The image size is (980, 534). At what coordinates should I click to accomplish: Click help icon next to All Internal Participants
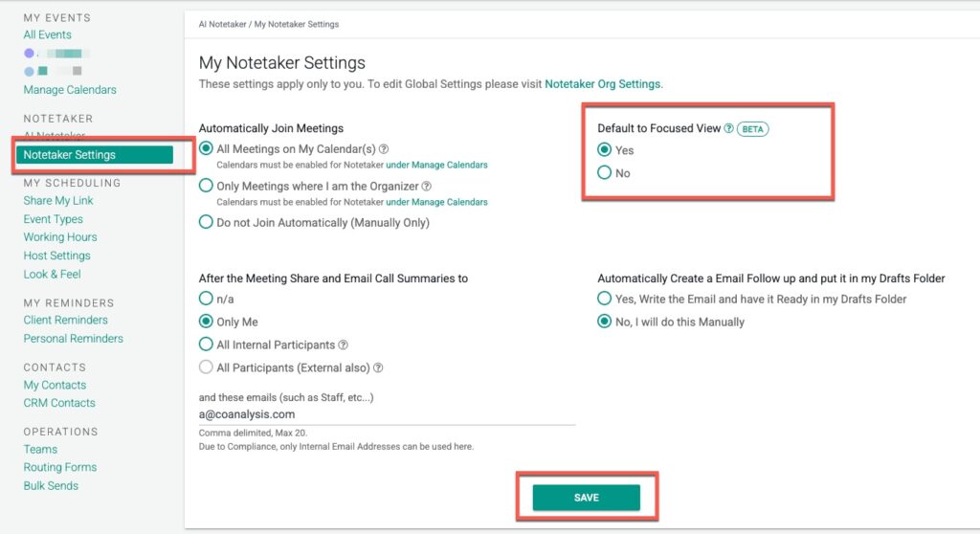coord(344,345)
